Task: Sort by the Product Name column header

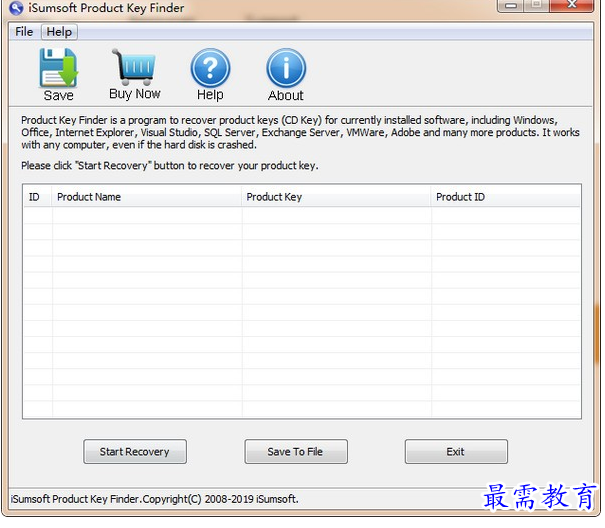Action: [147, 197]
